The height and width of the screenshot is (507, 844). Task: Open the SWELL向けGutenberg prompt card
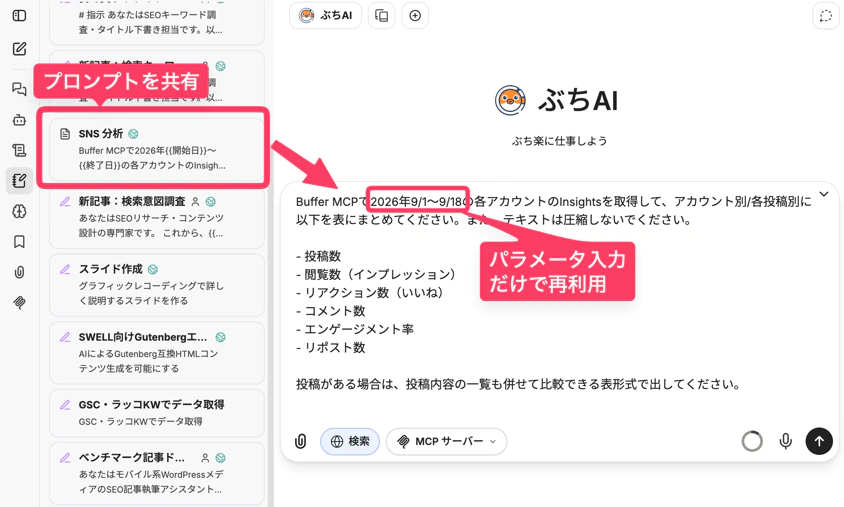click(157, 353)
